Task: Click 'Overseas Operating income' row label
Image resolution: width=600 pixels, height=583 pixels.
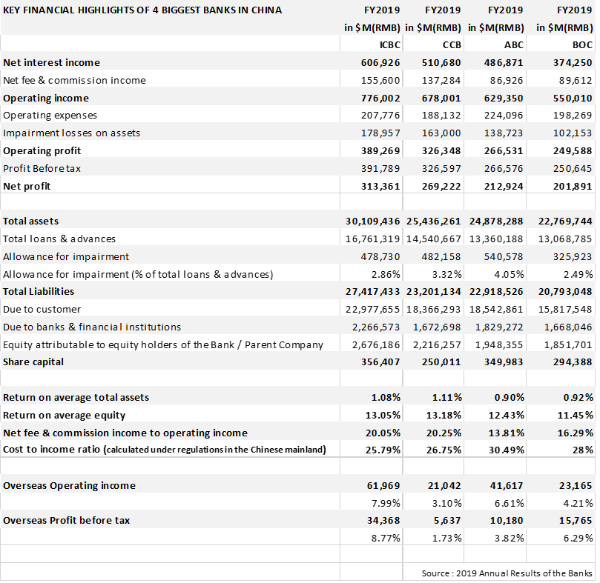Action: [x=69, y=486]
